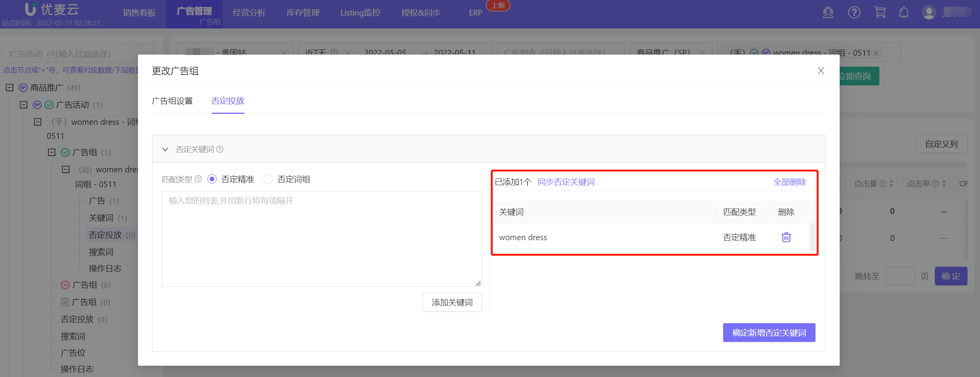Screen dimensions: 980x377
Task: Open the notifications bell
Action: click(x=904, y=12)
